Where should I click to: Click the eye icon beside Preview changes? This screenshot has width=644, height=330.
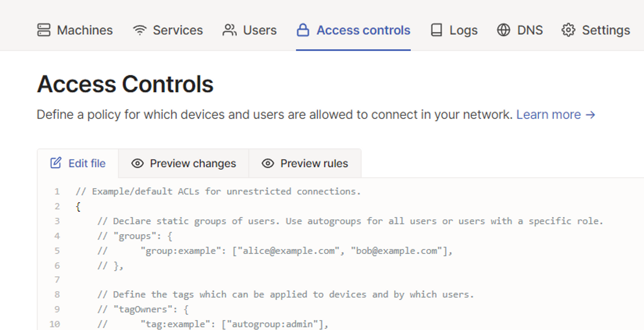click(138, 163)
